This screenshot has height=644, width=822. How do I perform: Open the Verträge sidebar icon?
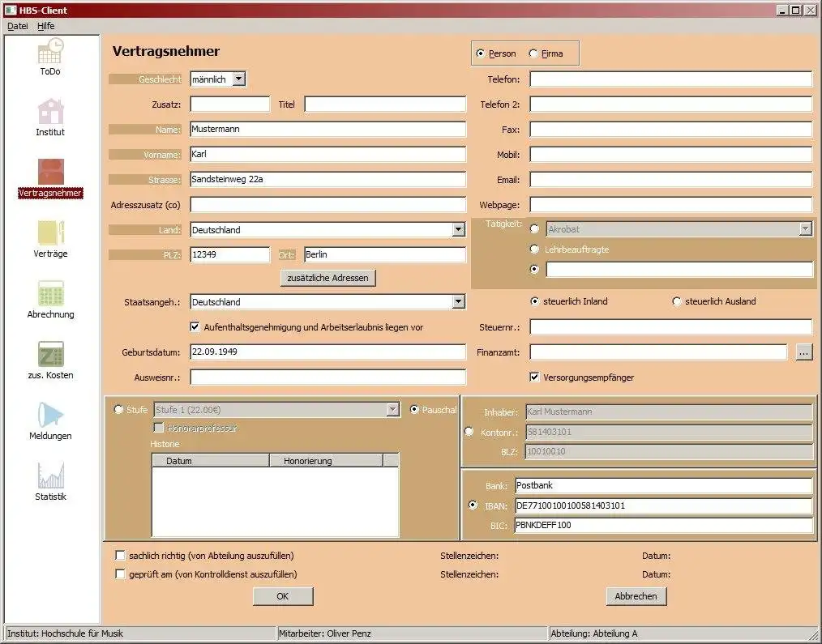(x=50, y=232)
